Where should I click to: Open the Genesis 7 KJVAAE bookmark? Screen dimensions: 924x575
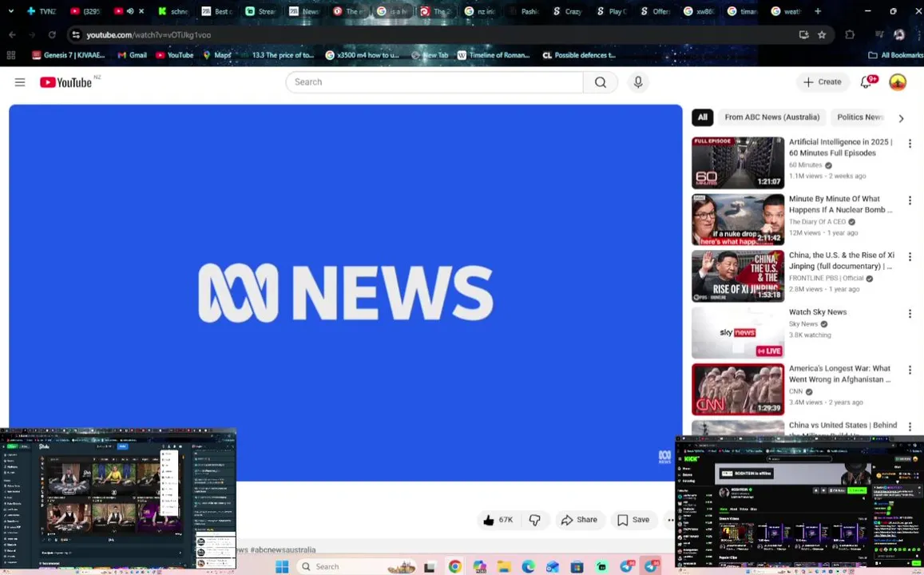(x=69, y=55)
